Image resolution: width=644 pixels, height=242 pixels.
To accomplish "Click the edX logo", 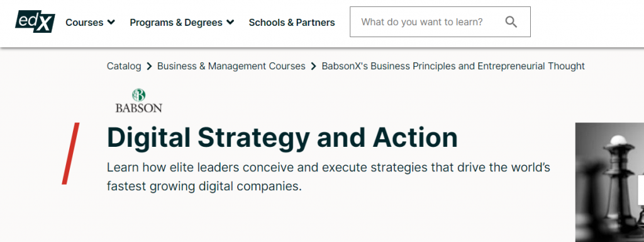I will [35, 21].
